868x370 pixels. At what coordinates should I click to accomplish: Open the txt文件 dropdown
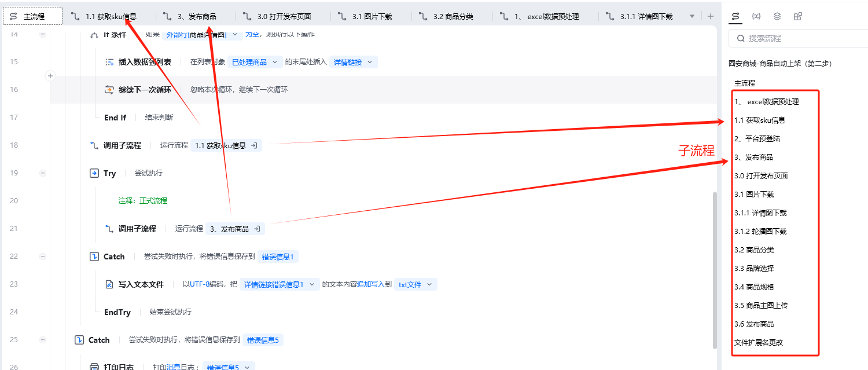click(416, 284)
